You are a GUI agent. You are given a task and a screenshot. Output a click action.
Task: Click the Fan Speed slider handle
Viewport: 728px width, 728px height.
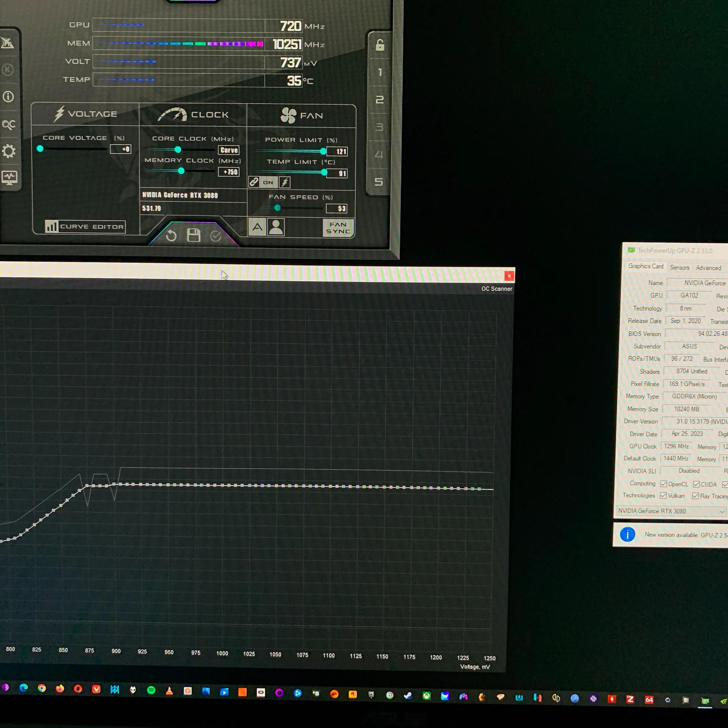(277, 208)
